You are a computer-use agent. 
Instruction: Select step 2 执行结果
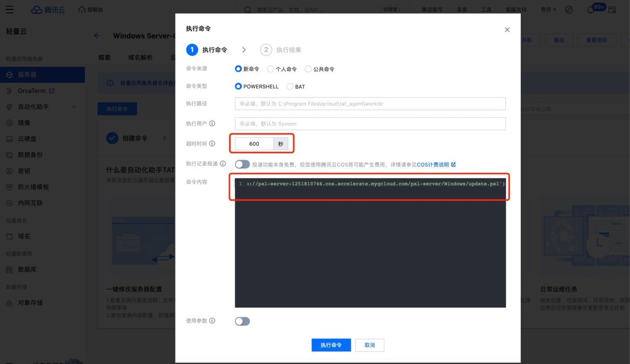coord(281,50)
